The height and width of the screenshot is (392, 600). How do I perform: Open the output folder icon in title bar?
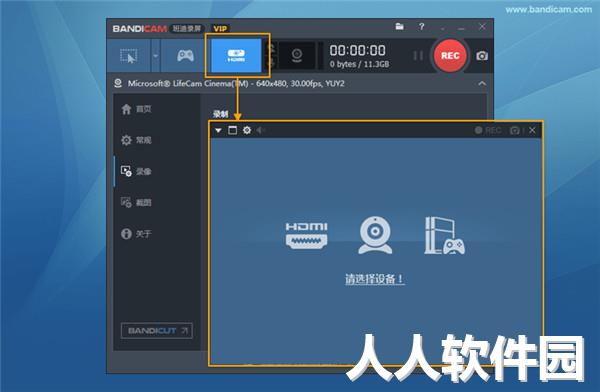coord(399,26)
